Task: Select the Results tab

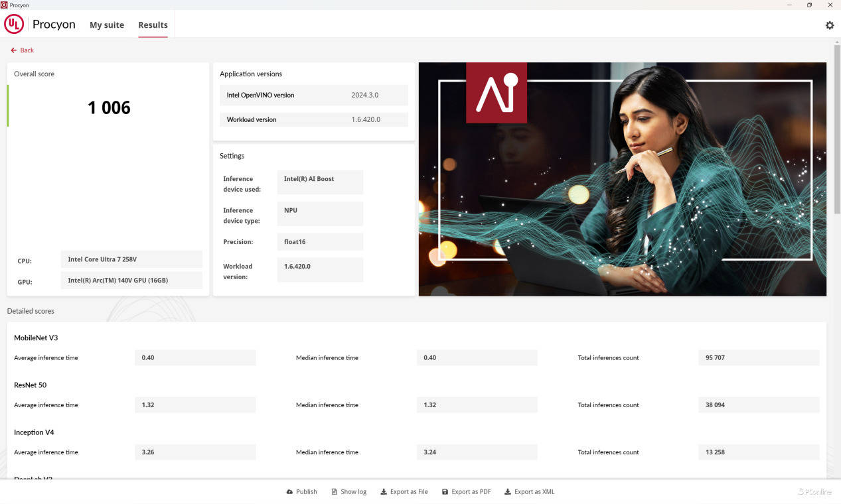Action: (x=153, y=25)
